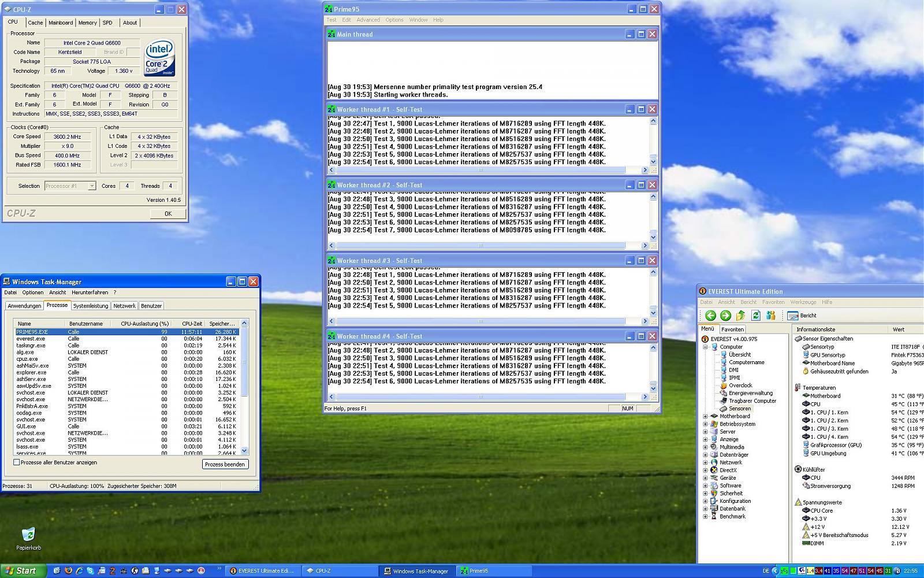
Task: Expand the DirectX node
Action: [705, 470]
